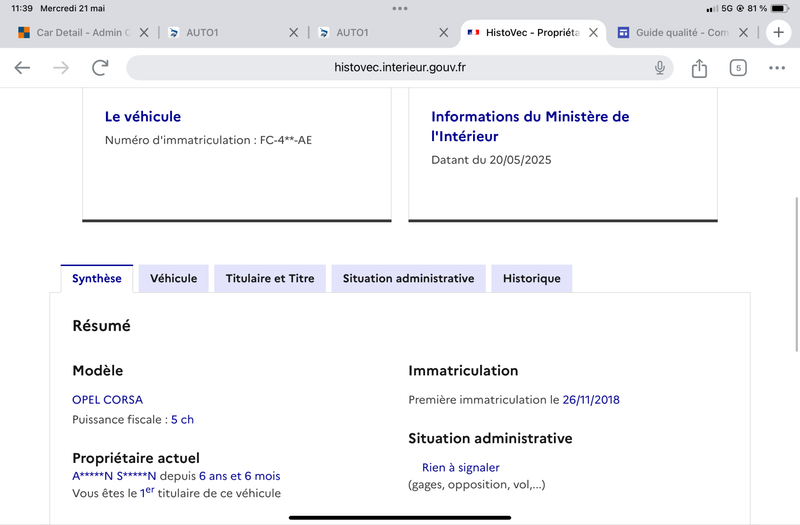Reload the HistoVec page
Image resolution: width=800 pixels, height=525 pixels.
tap(100, 67)
